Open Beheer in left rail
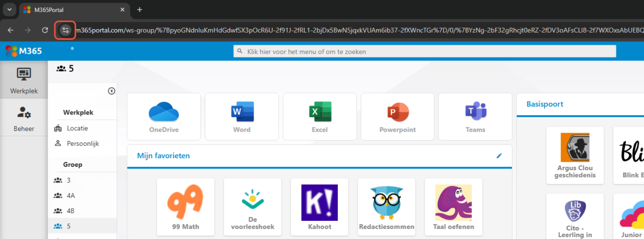 tap(24, 118)
